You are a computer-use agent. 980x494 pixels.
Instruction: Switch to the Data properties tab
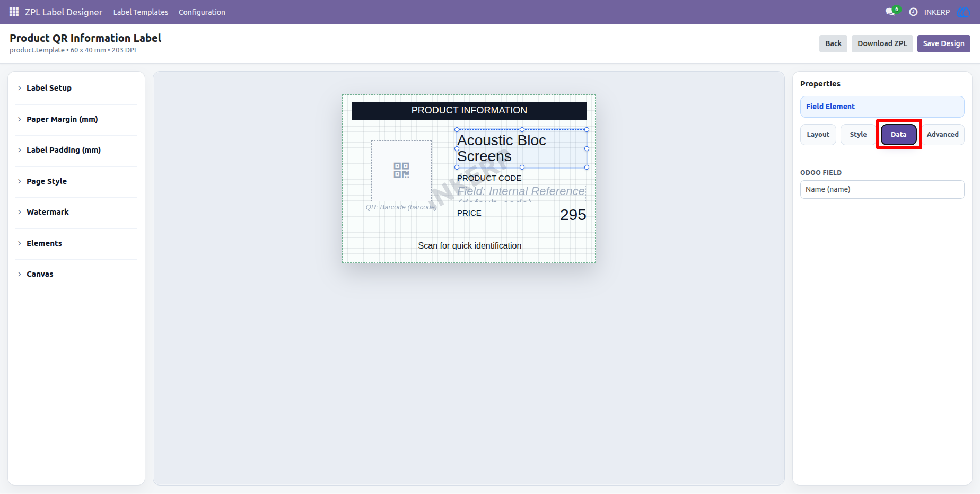[899, 135]
